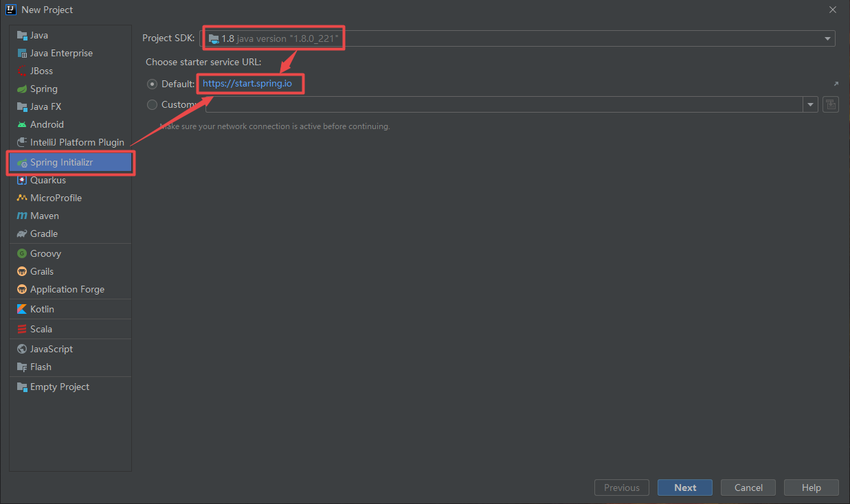Viewport: 850px width, 504px height.
Task: Click the Empty Project folder icon
Action: [x=22, y=387]
